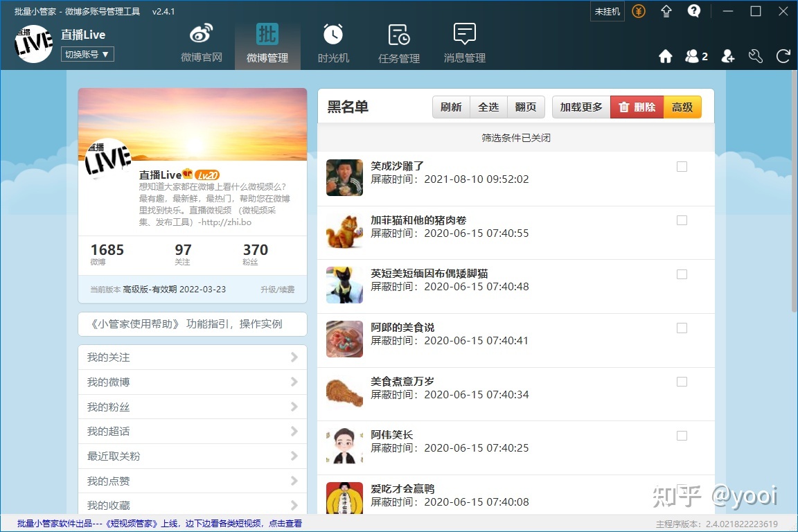798x532 pixels.
Task: Click the 97 关注 count
Action: coord(183,254)
